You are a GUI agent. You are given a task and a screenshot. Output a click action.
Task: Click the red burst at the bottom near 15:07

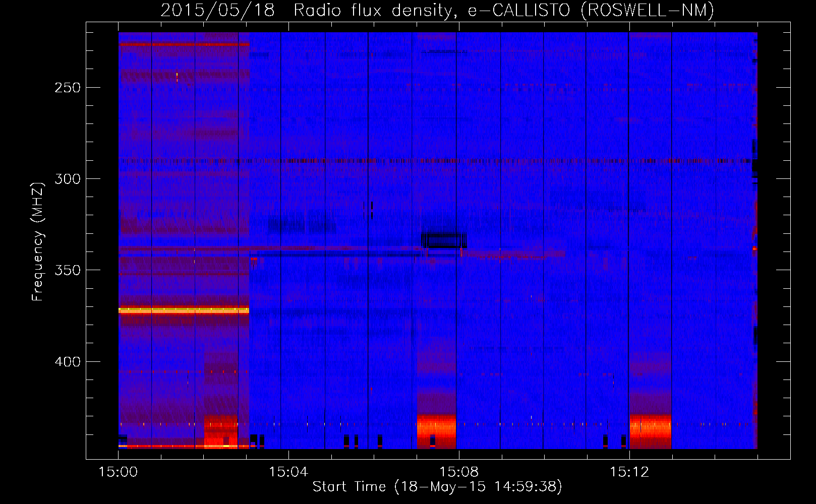point(436,431)
